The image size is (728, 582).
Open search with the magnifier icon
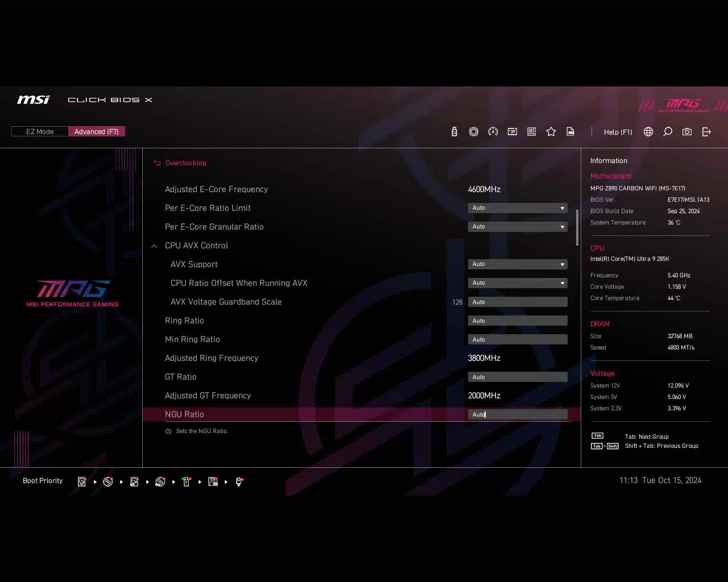tap(668, 132)
